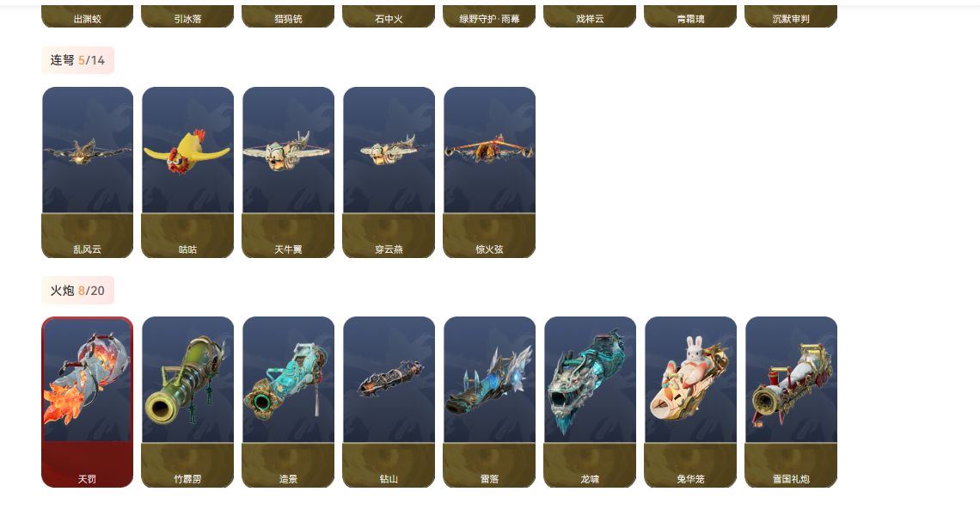Image resolution: width=980 pixels, height=510 pixels.
Task: Pick the 穿云燕 crossbow skin card
Action: [x=389, y=173]
